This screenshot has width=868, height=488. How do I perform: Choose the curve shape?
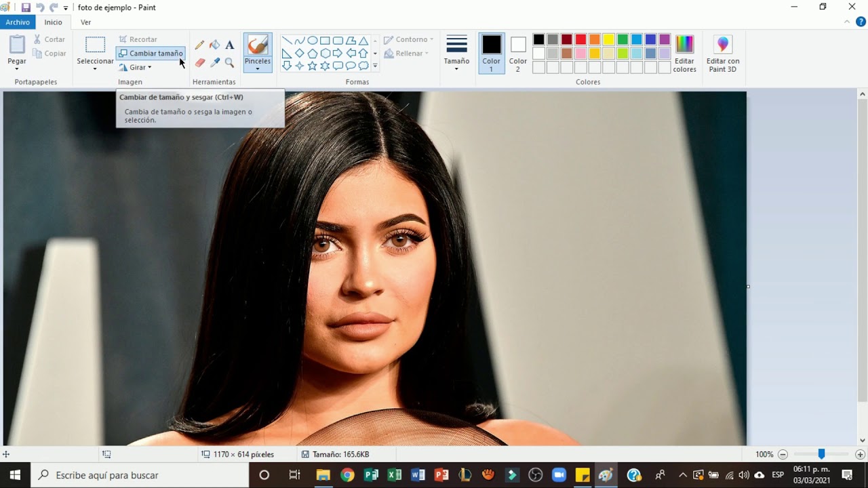coord(300,41)
